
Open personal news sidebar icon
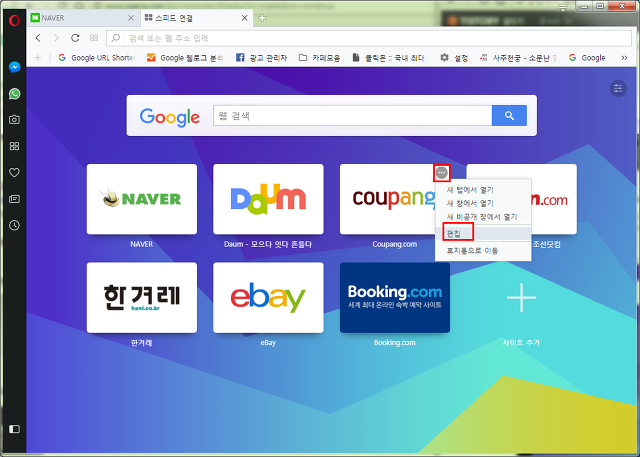(14, 199)
